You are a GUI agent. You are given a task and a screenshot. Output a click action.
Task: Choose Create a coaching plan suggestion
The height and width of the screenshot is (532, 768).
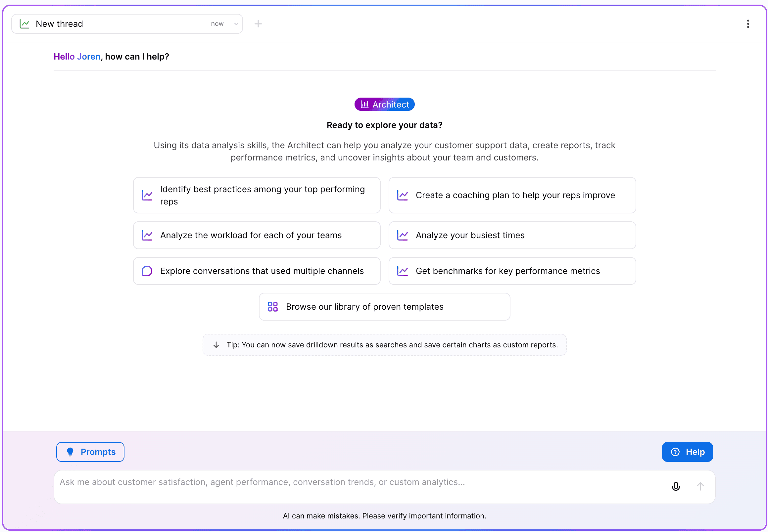click(512, 195)
